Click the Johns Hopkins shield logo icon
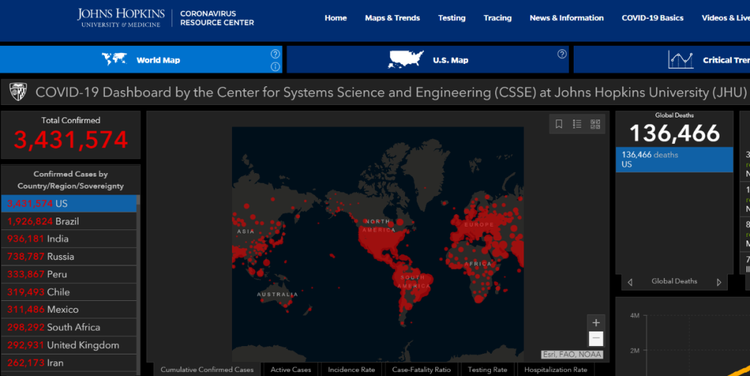750x376 pixels. click(x=18, y=91)
